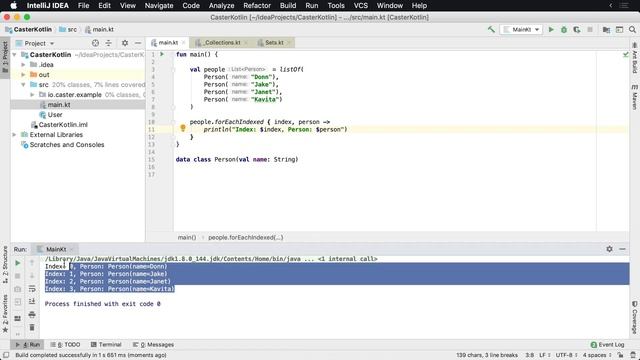Viewport: 640px width, 360px height.
Task: Open the Terminal tool window
Action: pyautogui.click(x=106, y=344)
